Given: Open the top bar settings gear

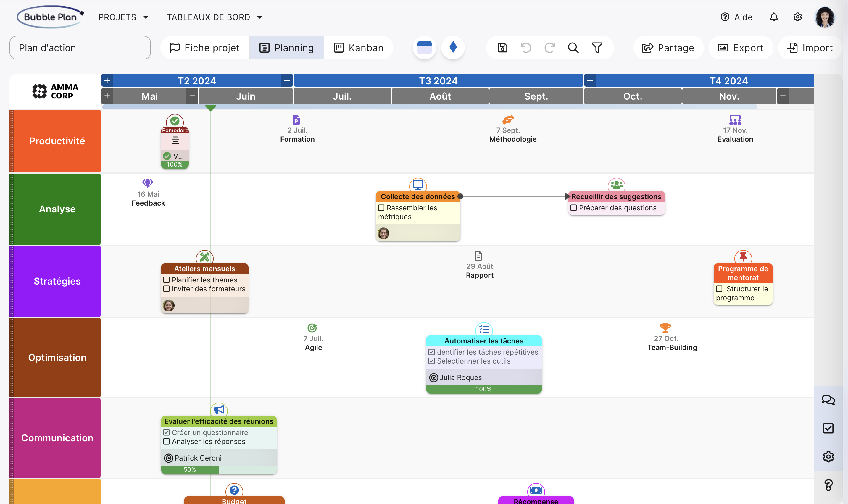Looking at the screenshot, I should click(797, 17).
